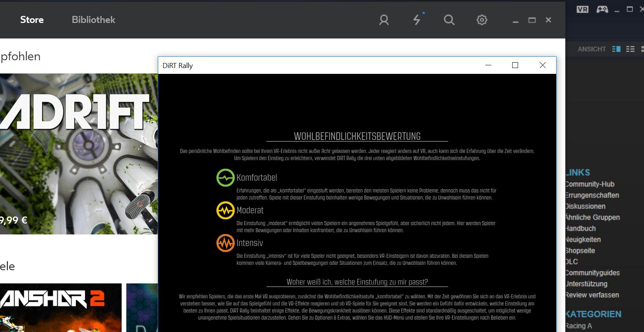Open DLC link in Steam
The width and height of the screenshot is (644, 332).
tap(572, 262)
